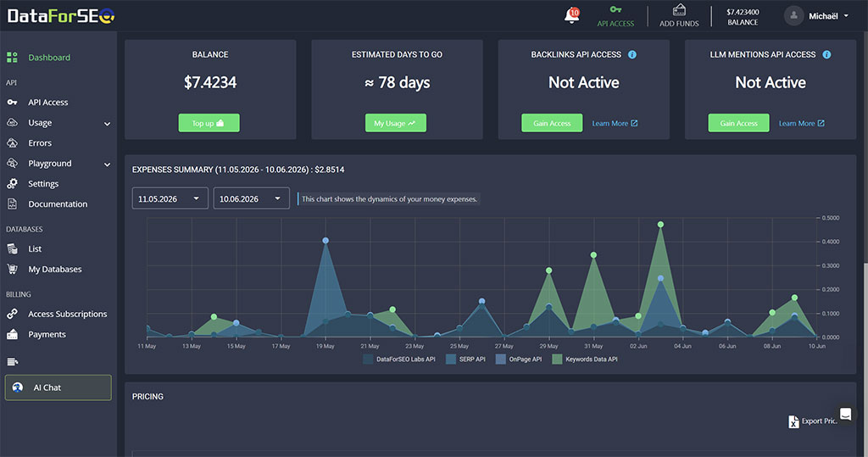The width and height of the screenshot is (868, 457).
Task: Click the collapse sidebar menu icon
Action: [12, 362]
